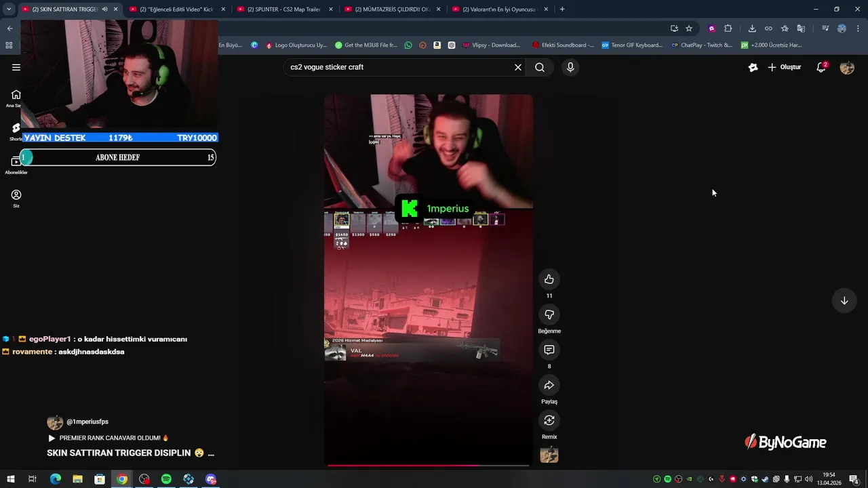Screen dimensions: 868x488
Task: Open 'Efekti Soundboard' bookmark
Action: pos(564,45)
